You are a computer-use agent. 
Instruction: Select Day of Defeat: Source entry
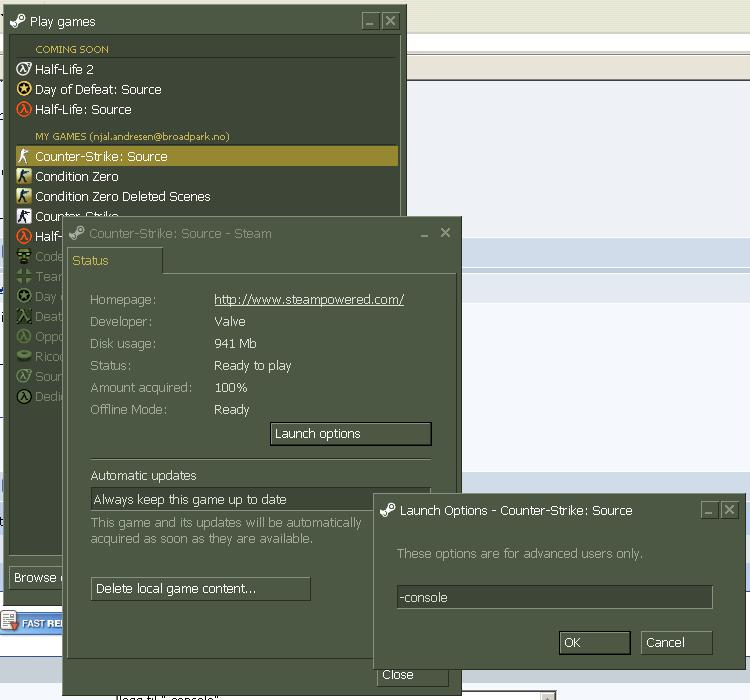pyautogui.click(x=207, y=89)
